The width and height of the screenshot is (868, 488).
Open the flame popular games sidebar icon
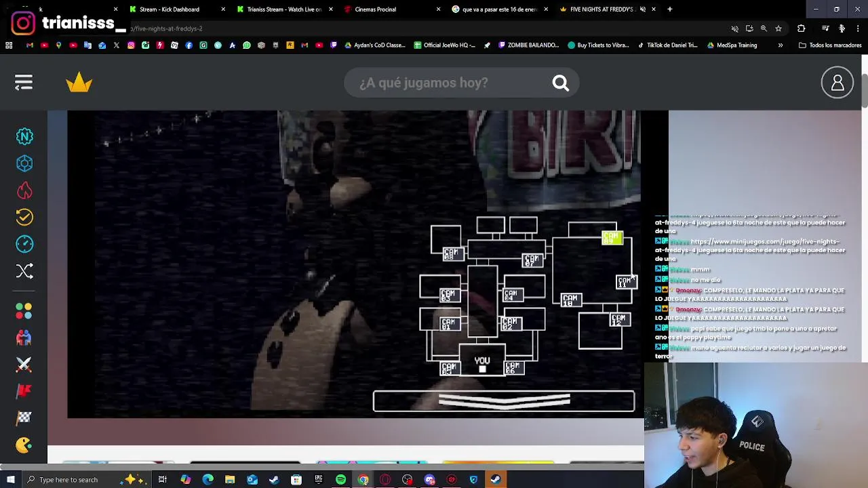tap(24, 190)
